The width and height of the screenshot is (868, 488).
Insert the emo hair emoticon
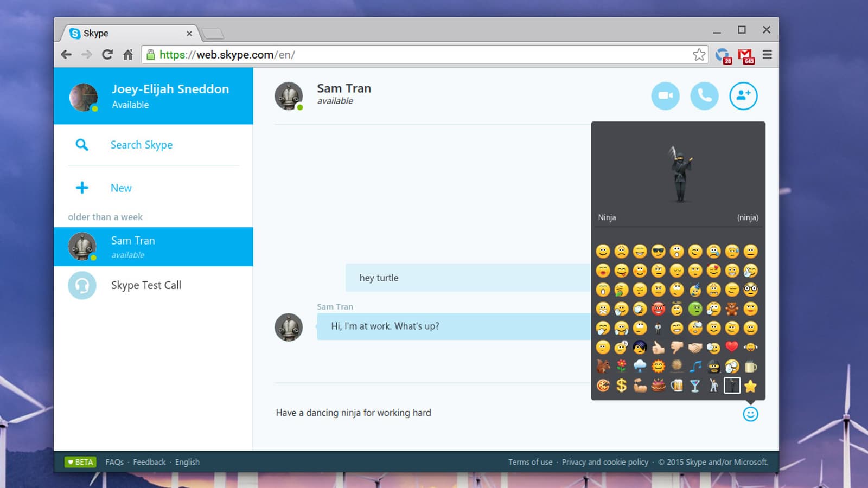(640, 347)
